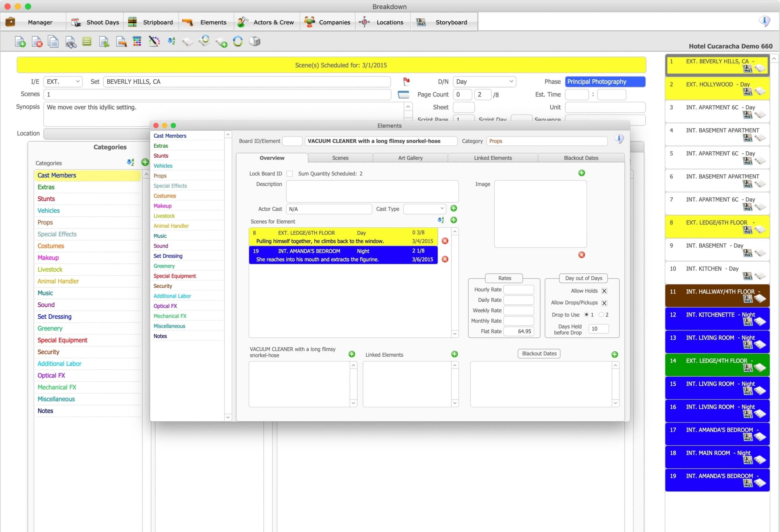This screenshot has width=780, height=532.
Task: Uncheck the Allow Holds checkbox
Action: coord(604,291)
